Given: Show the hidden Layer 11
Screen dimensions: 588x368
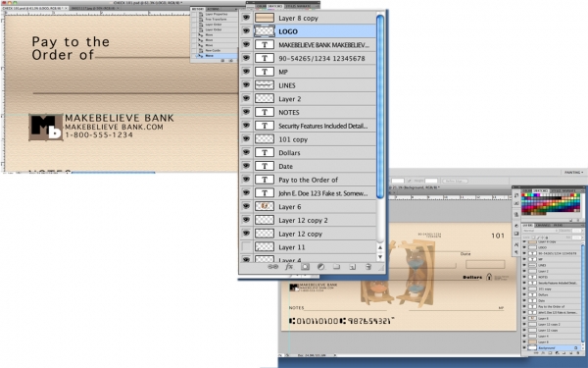Looking at the screenshot, I should 246,247.
